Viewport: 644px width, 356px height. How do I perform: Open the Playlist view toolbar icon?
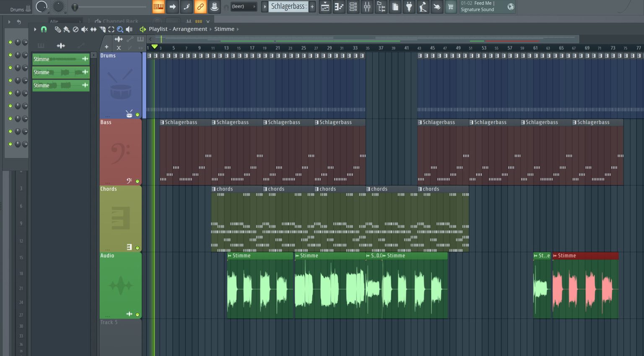(x=325, y=7)
